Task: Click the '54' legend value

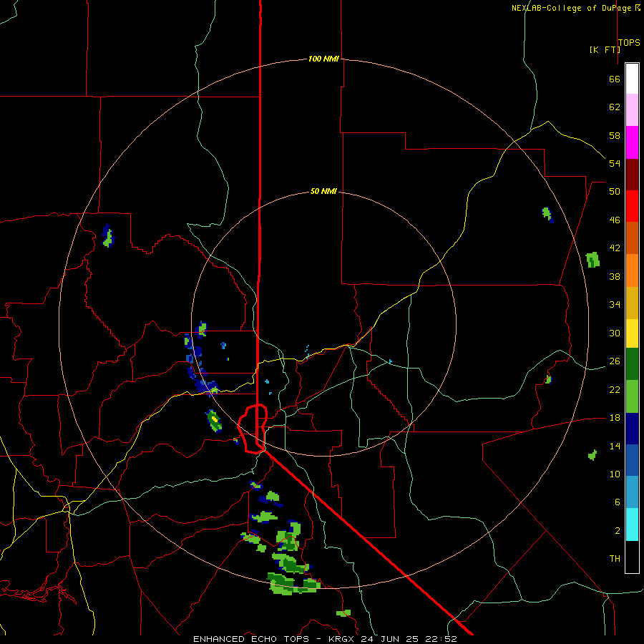Action: [615, 163]
